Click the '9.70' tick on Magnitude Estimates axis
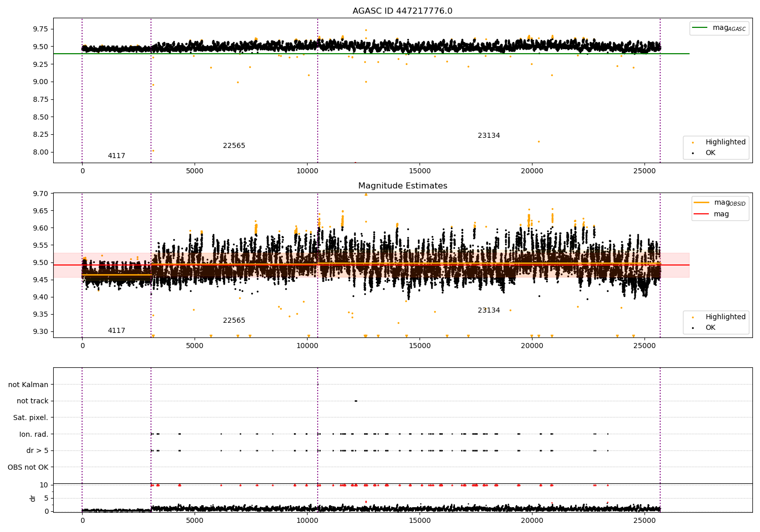The width and height of the screenshot is (760, 532). click(x=40, y=194)
